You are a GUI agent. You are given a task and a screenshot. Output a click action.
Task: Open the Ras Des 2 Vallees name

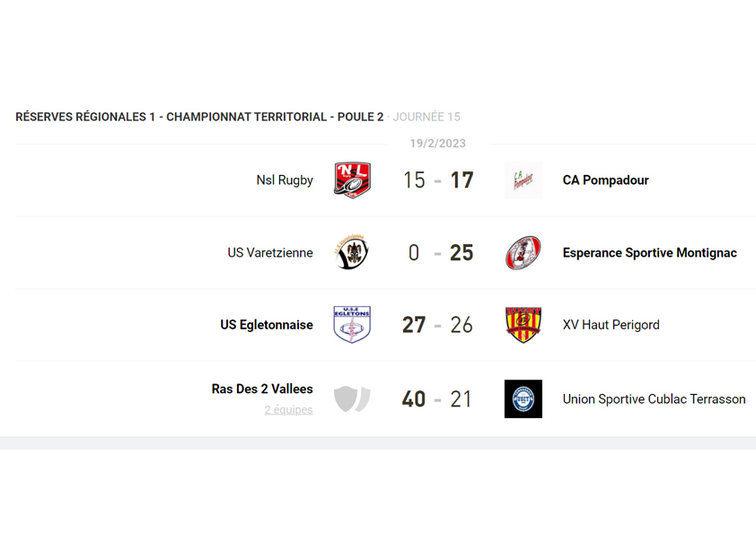[x=262, y=390]
